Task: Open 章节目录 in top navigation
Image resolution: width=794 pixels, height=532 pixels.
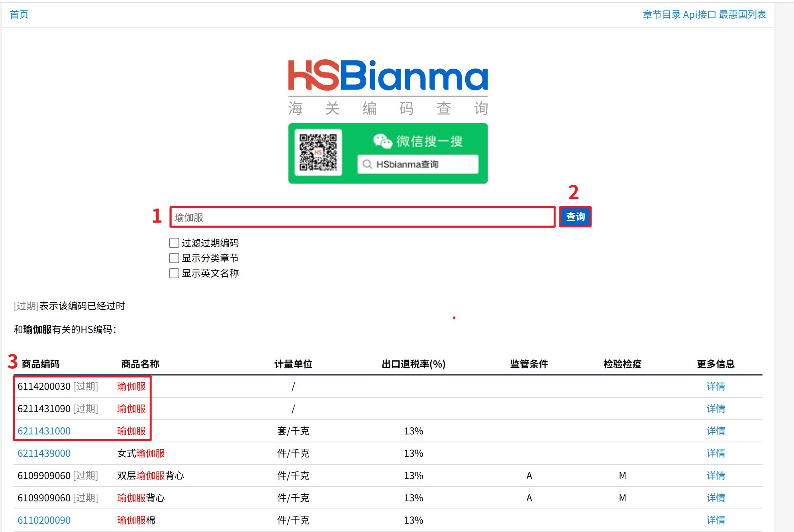Action: point(662,14)
